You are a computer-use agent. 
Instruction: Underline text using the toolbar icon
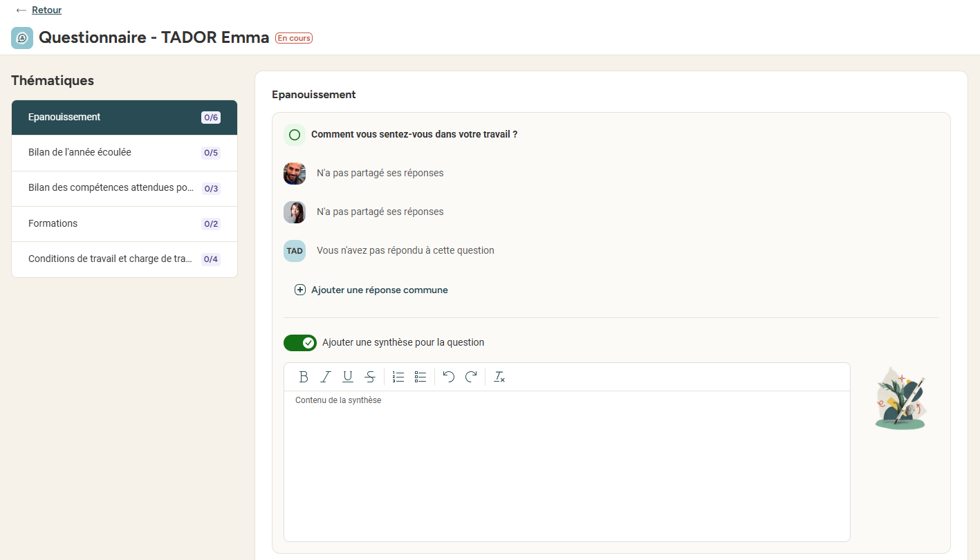coord(348,377)
